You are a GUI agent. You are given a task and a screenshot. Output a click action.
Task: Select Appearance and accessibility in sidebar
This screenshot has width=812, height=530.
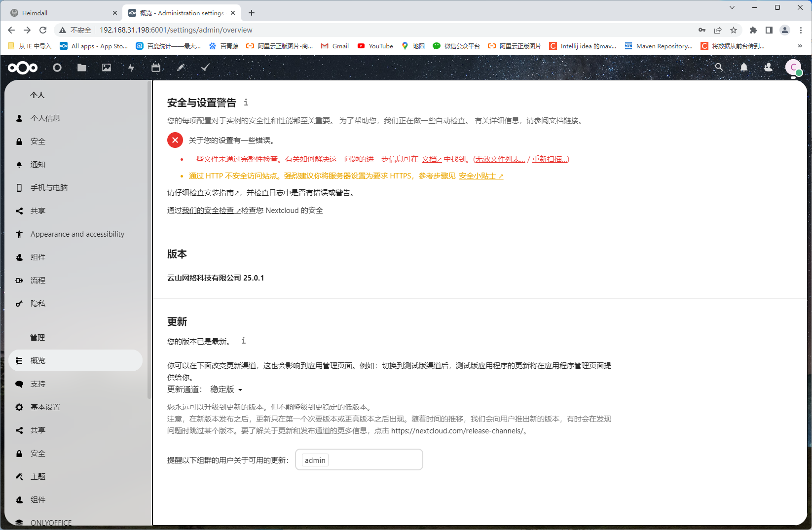coord(77,234)
